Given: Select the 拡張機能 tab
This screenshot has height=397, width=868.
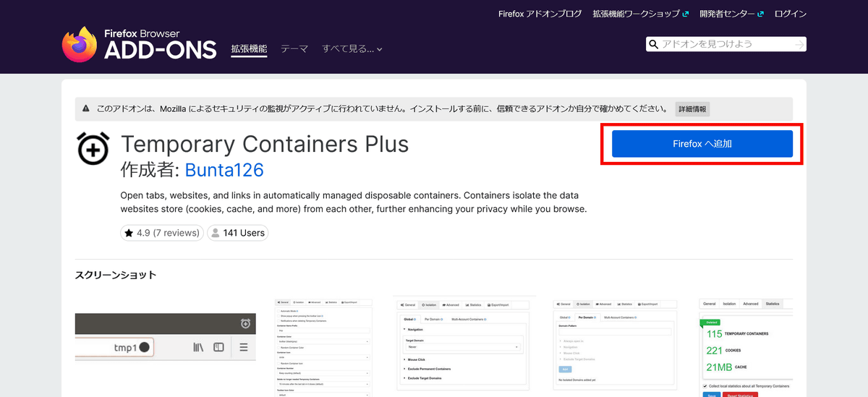Looking at the screenshot, I should pyautogui.click(x=249, y=49).
